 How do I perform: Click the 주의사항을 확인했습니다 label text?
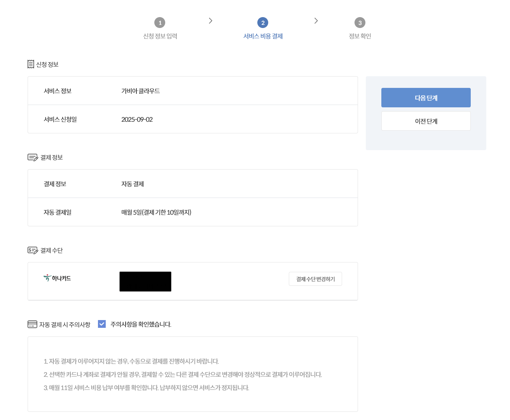click(141, 324)
